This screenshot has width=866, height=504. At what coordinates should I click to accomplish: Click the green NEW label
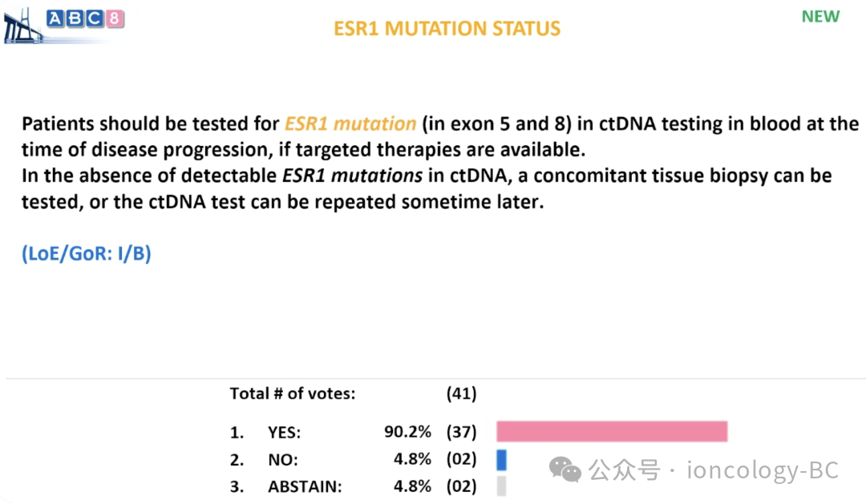pyautogui.click(x=820, y=17)
